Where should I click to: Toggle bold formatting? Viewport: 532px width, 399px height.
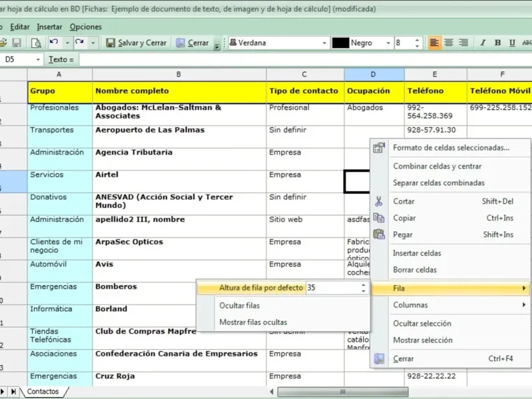(497, 43)
